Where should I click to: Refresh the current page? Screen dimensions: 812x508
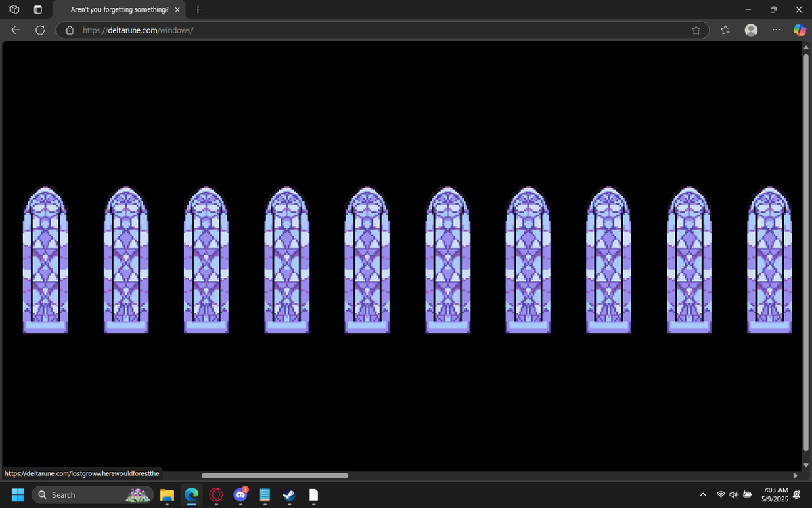(x=40, y=30)
